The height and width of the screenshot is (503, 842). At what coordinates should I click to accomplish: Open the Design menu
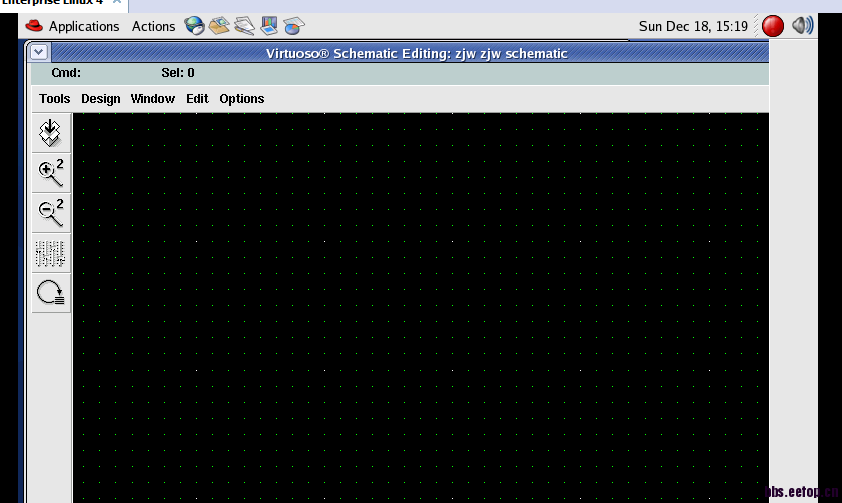pyautogui.click(x=100, y=99)
